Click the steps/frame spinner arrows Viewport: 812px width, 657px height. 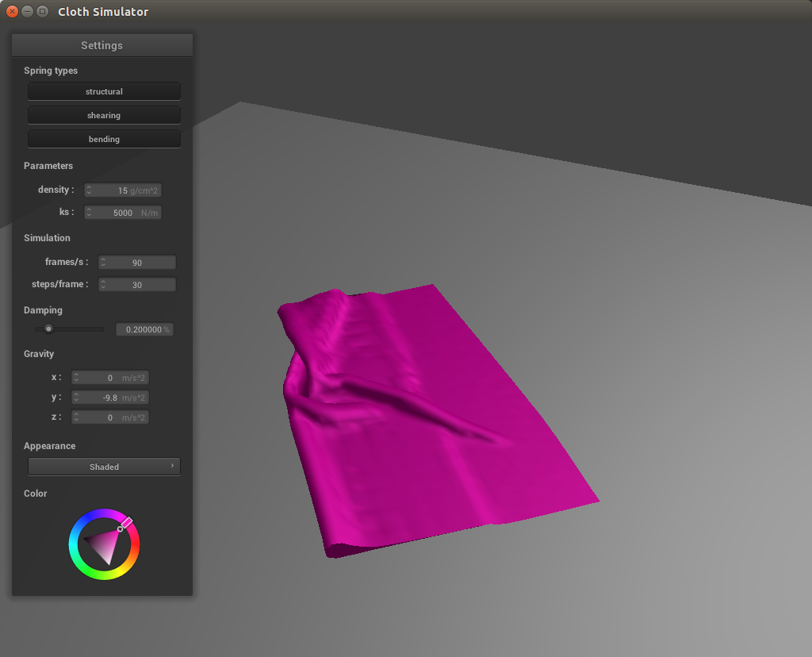[104, 285]
